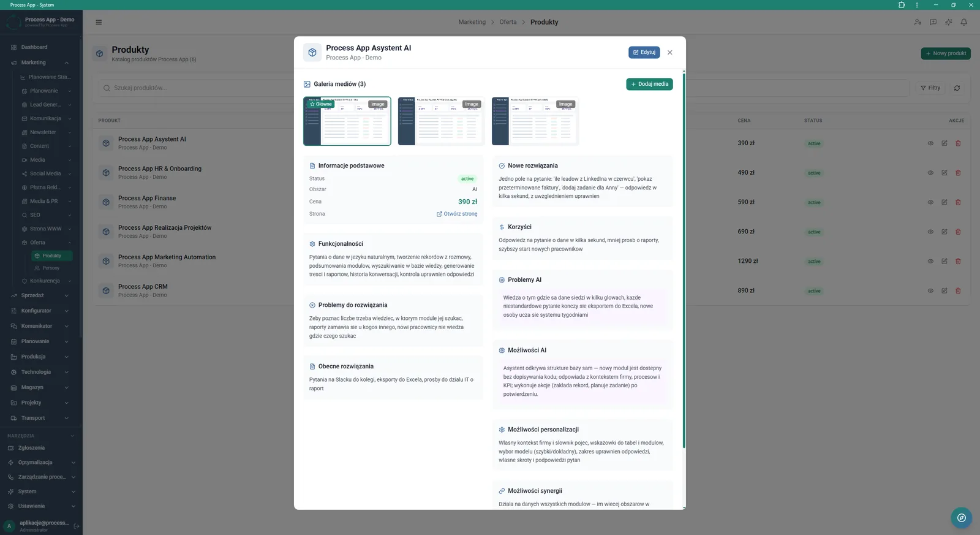
Task: Close the Process App Asystent AI dialog
Action: point(670,53)
